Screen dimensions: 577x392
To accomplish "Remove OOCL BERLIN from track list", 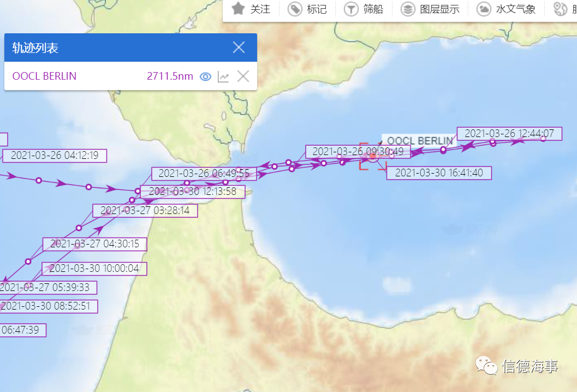I will tap(243, 76).
